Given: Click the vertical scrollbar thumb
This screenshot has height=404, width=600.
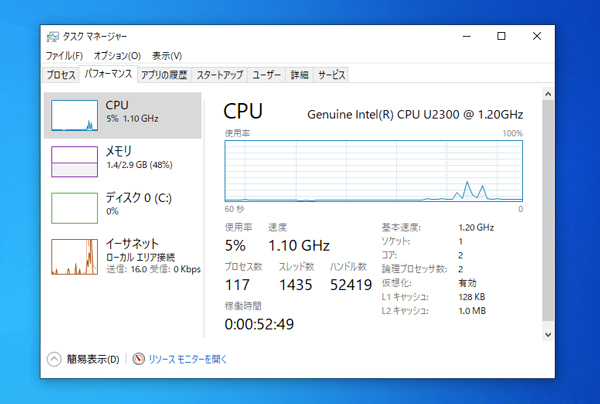Looking at the screenshot, I should pos(548,210).
